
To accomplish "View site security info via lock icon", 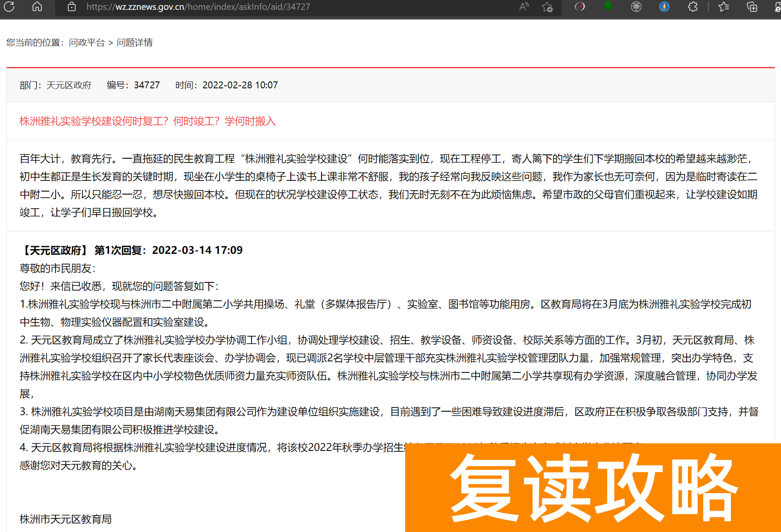I will [71, 7].
